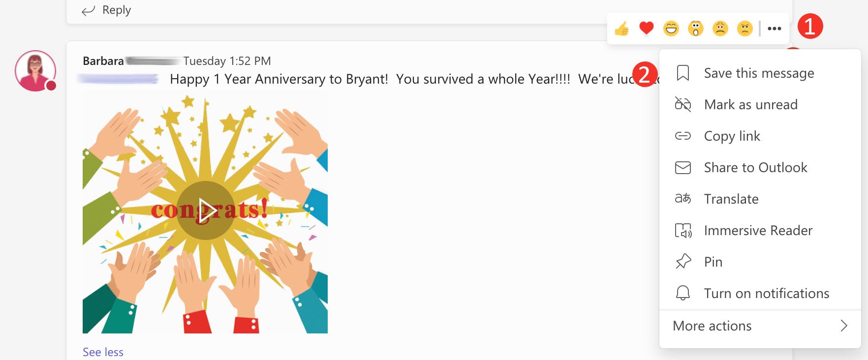Expand the More actions submenu
This screenshot has width=868, height=360.
(x=760, y=326)
